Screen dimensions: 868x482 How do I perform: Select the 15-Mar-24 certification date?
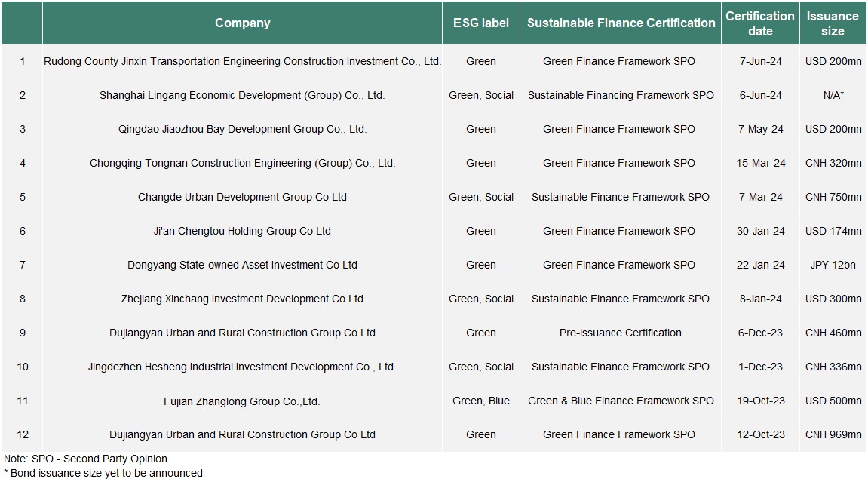(x=761, y=163)
